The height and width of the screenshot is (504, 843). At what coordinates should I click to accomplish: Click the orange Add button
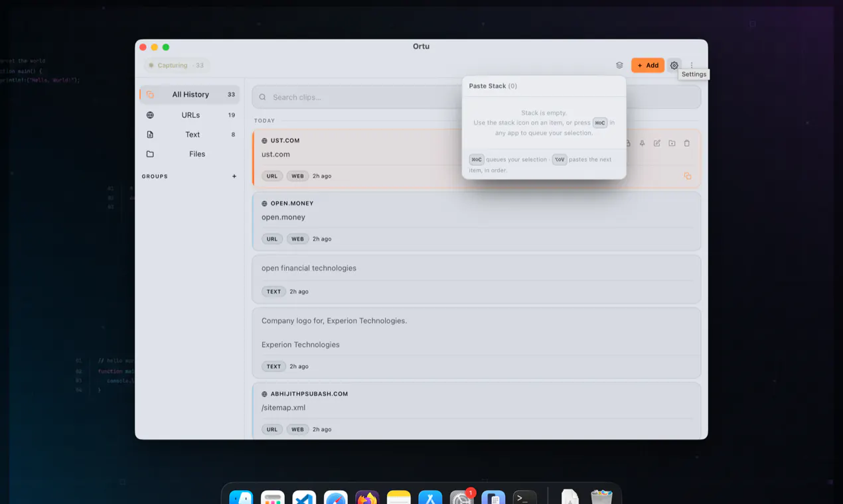click(648, 65)
